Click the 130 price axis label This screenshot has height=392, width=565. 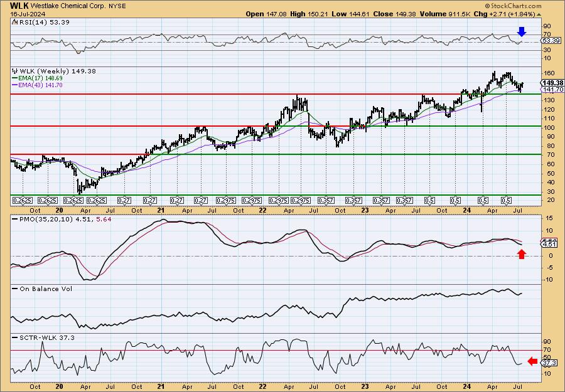549,100
